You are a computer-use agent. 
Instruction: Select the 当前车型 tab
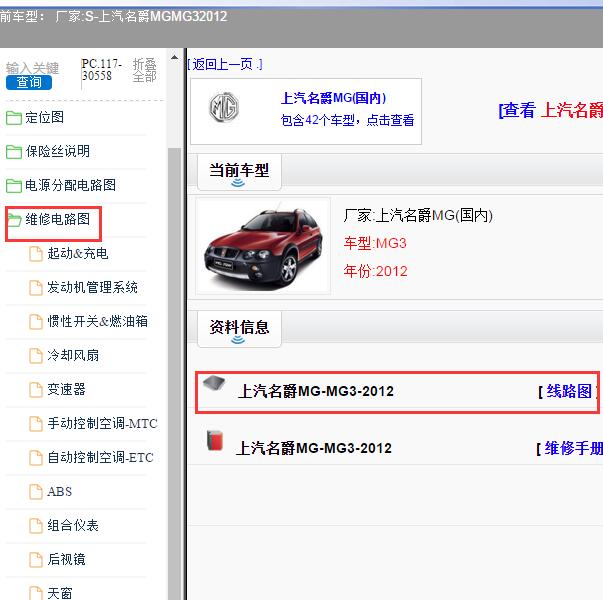coord(239,172)
